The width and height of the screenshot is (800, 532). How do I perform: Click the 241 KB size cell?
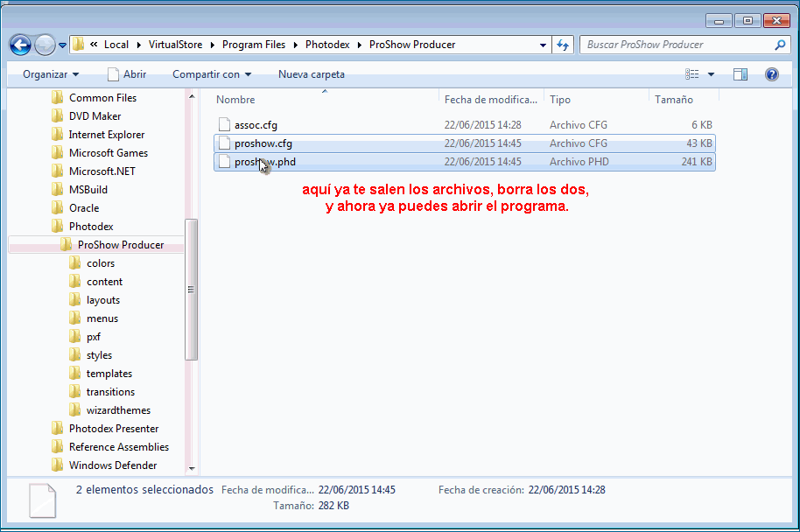(x=697, y=162)
